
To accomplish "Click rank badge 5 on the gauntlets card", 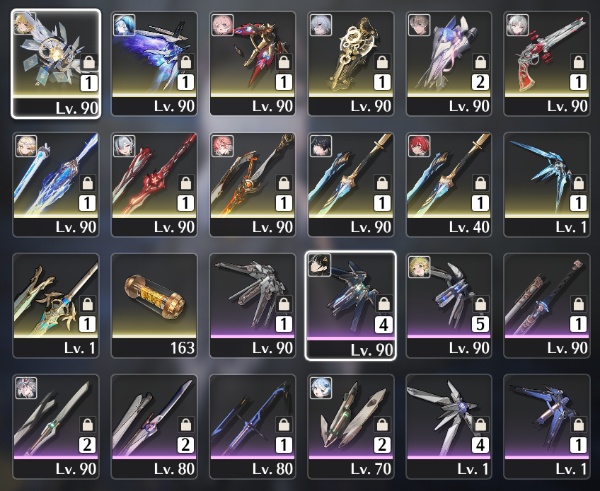I will [x=480, y=324].
